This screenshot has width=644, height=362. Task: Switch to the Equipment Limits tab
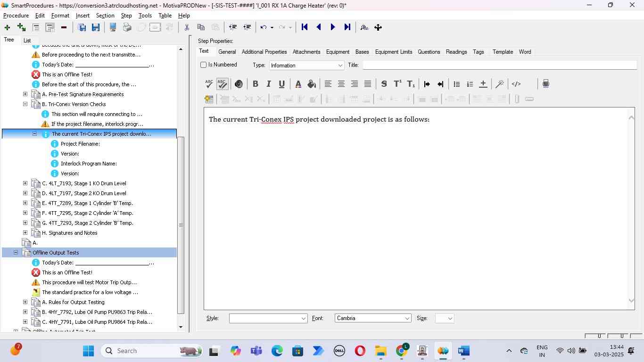click(x=394, y=52)
